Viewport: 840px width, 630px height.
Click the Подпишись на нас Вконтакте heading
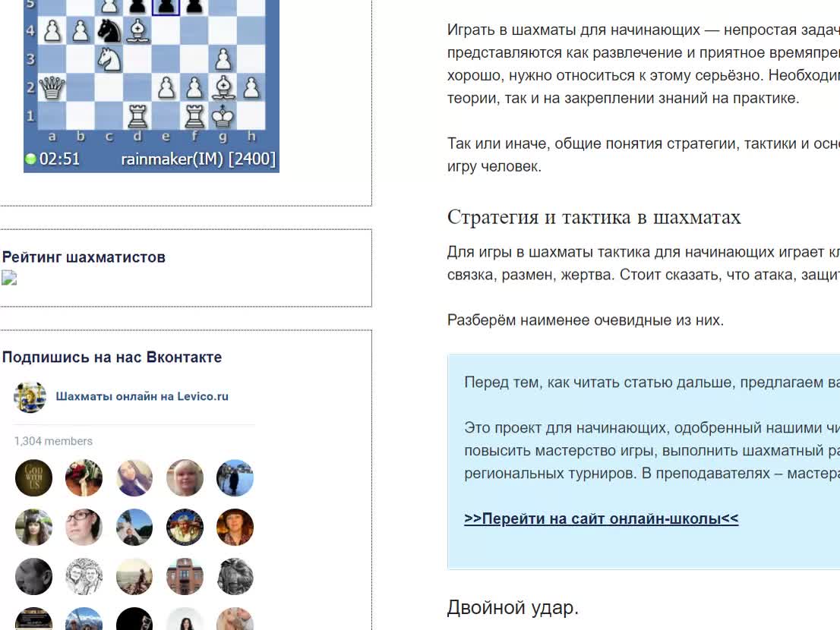[112, 358]
